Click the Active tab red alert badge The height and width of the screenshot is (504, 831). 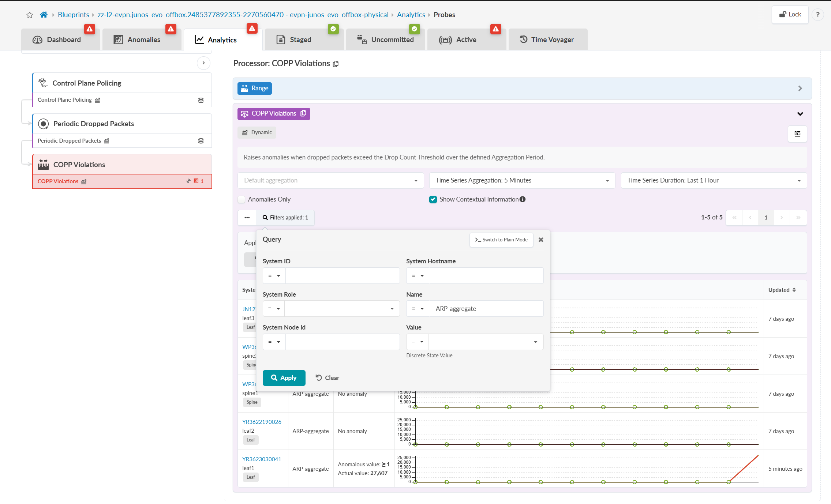(495, 29)
